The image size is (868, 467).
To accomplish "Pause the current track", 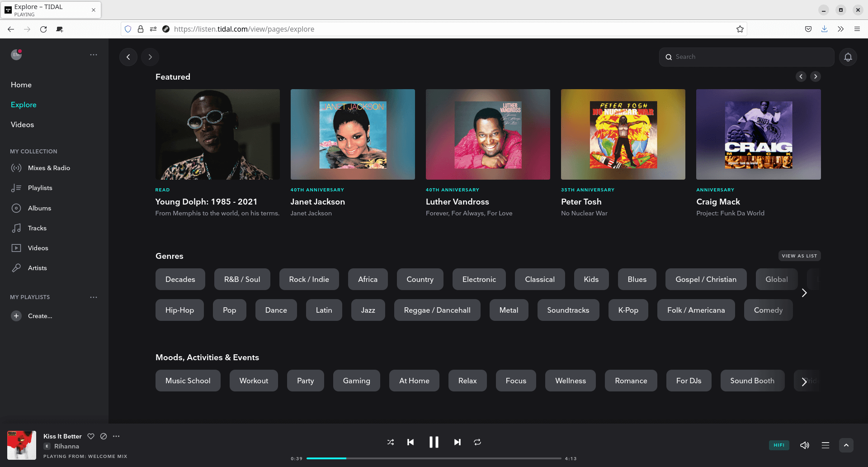I will pos(434,442).
